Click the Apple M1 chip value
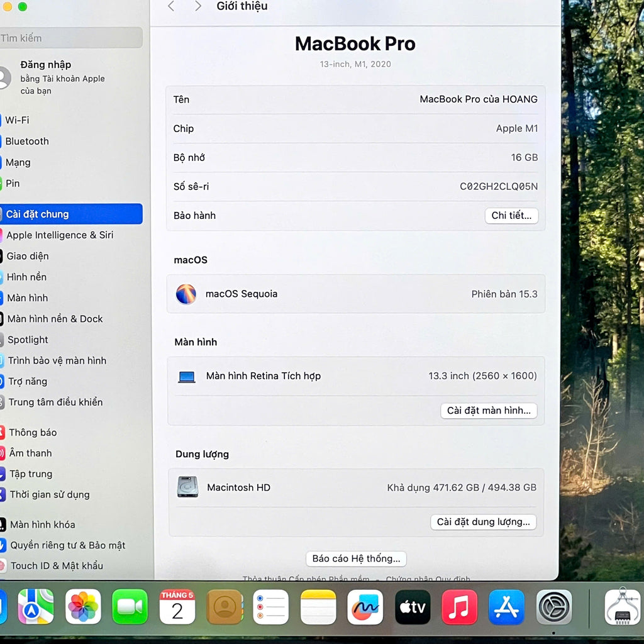The width and height of the screenshot is (644, 644). [x=517, y=128]
